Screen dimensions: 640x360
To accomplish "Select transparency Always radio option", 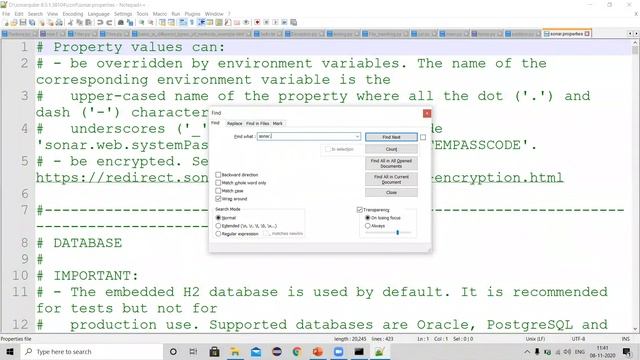I will 368,226.
